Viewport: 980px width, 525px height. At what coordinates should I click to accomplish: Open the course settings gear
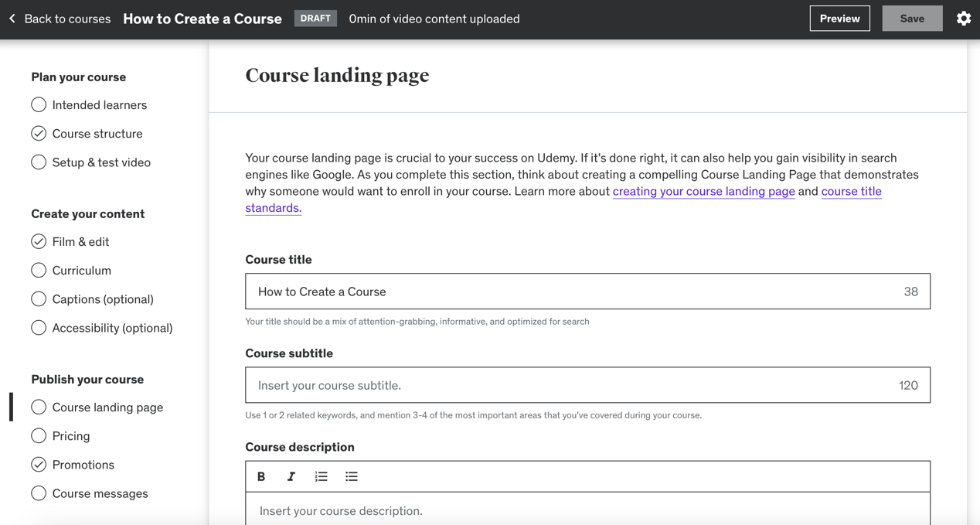(963, 18)
